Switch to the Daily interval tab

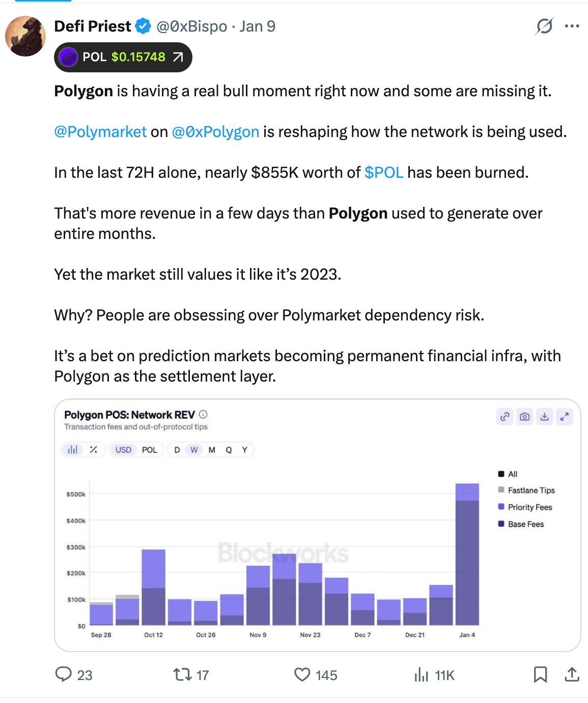point(177,449)
